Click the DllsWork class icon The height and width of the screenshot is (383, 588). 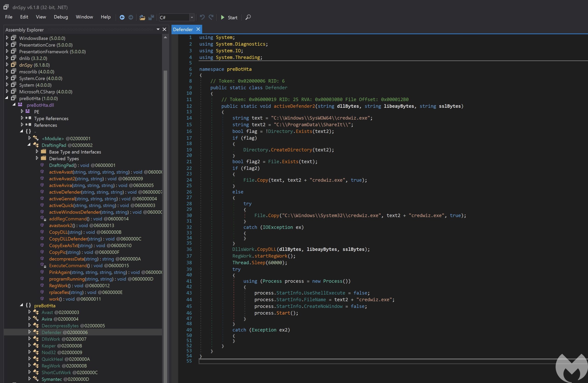pyautogui.click(x=36, y=338)
